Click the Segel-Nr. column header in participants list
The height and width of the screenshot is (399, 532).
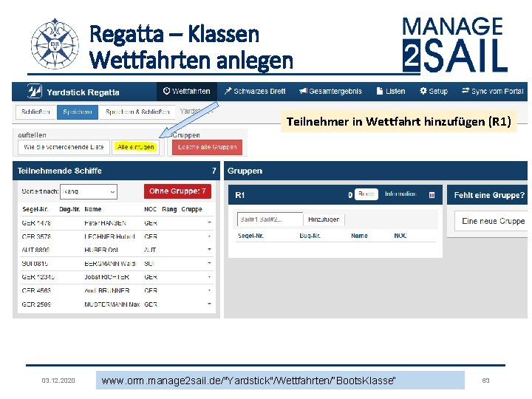coord(35,209)
